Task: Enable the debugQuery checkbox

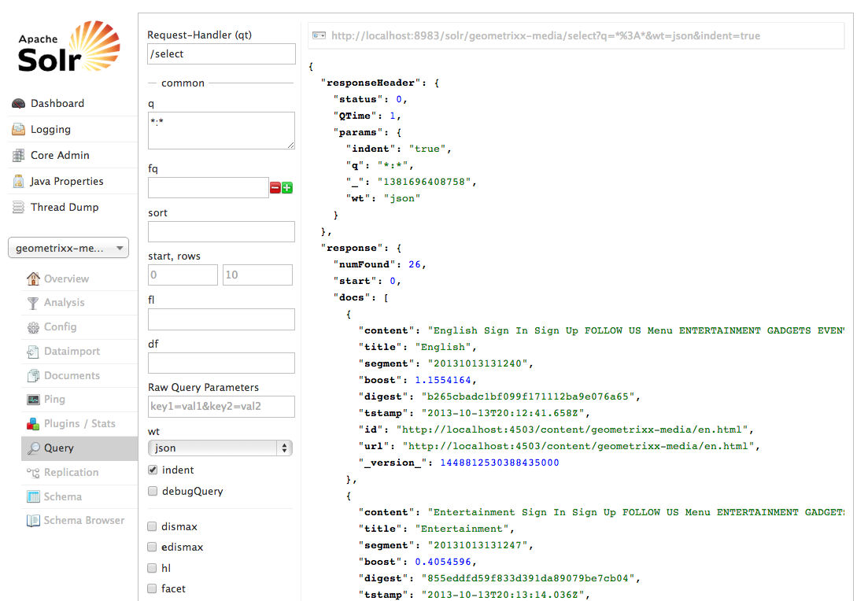Action: coord(153,491)
